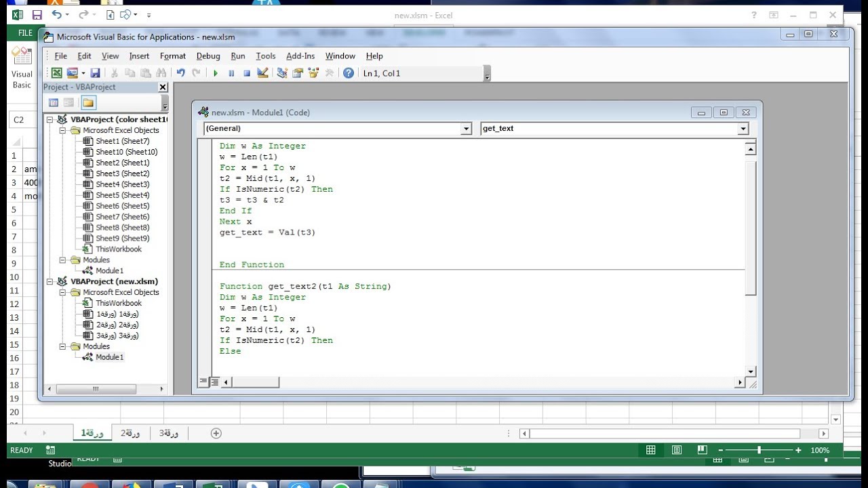868x488 pixels.
Task: Click the View Microsoft Excel toolbar icon
Action: 57,73
